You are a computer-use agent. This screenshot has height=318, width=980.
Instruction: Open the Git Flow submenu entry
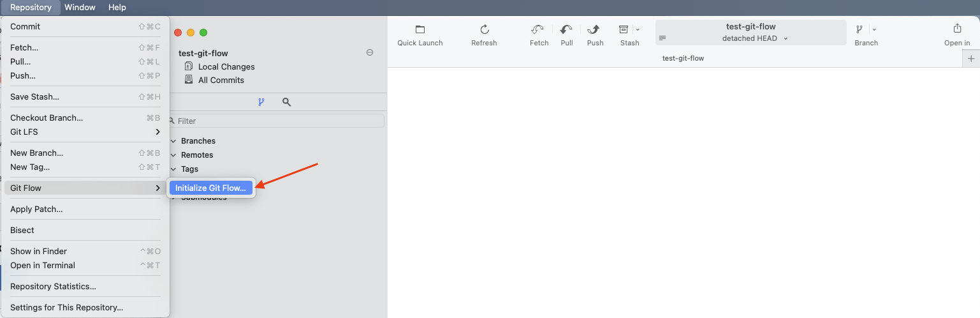tap(85, 188)
